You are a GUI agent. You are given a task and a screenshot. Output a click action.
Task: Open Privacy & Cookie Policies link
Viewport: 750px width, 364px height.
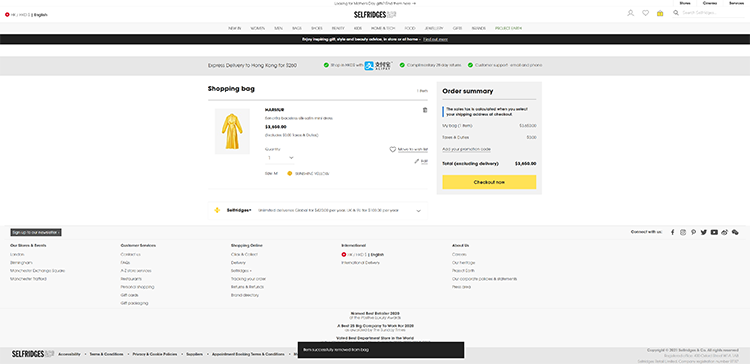pyautogui.click(x=154, y=354)
